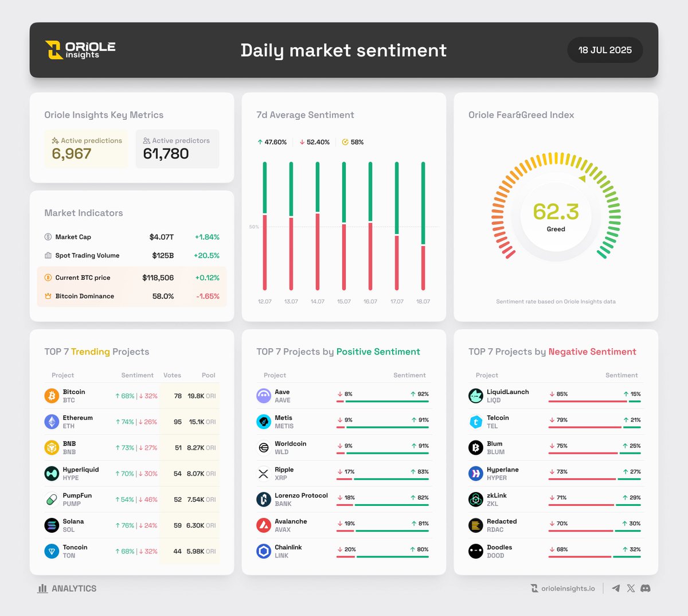Click the 15.07 sentiment bar
The width and height of the screenshot is (688, 616).
[344, 226]
